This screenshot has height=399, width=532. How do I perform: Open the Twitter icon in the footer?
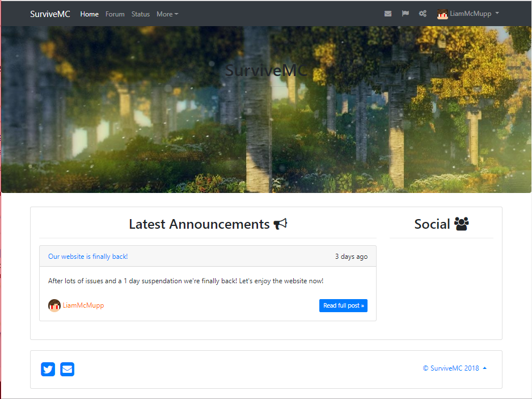[x=48, y=369]
